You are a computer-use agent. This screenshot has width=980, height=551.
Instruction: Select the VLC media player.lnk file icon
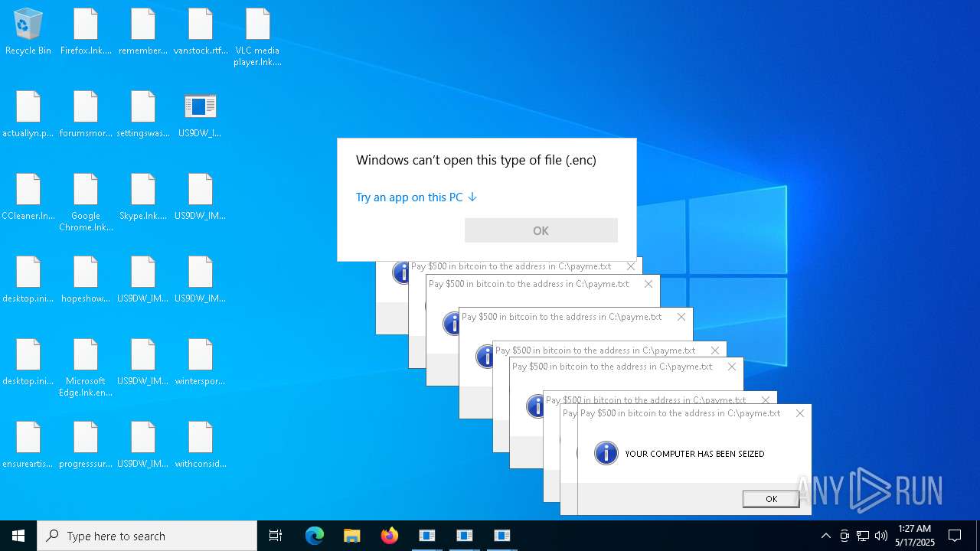pos(258,37)
